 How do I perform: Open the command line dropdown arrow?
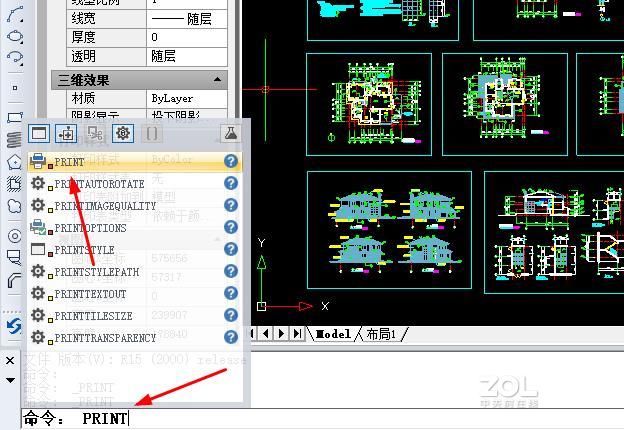tap(10, 380)
